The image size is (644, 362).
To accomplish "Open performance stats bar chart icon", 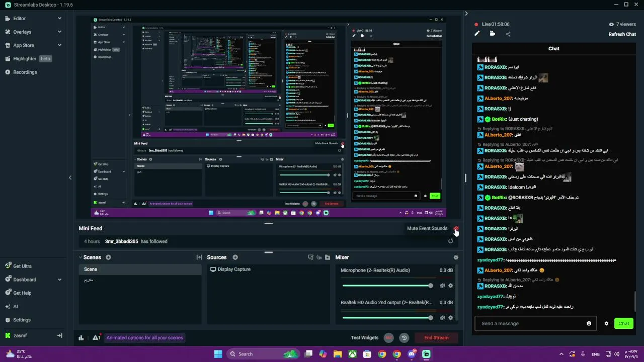I will click(81, 338).
